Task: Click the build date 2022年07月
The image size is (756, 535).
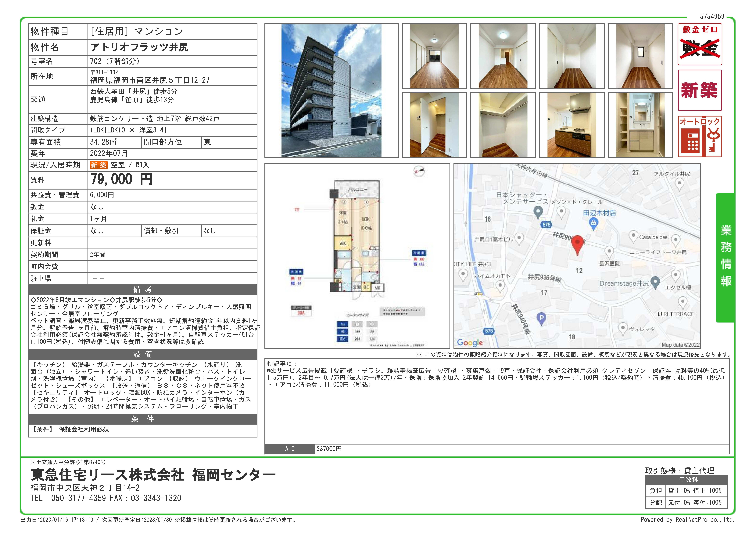Action: tap(109, 154)
